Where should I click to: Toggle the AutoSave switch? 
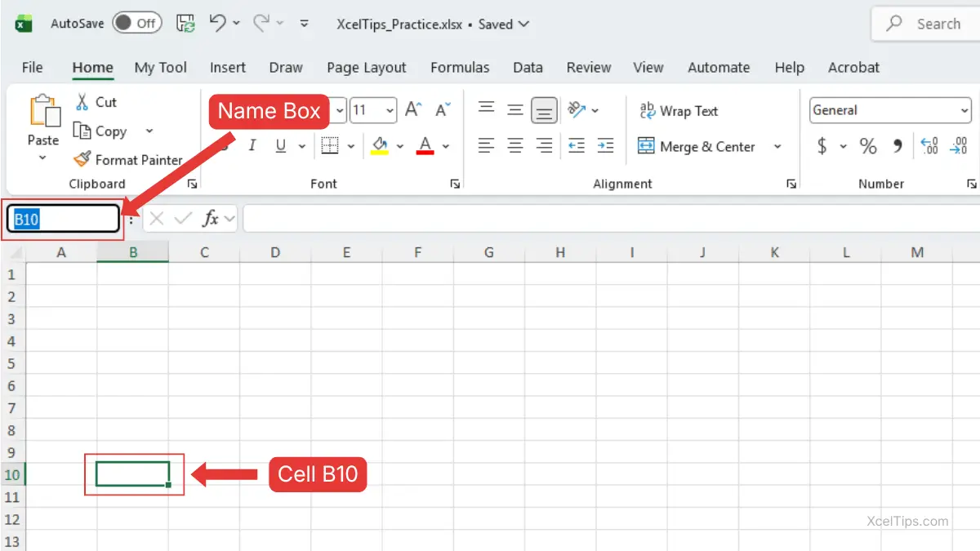click(136, 24)
